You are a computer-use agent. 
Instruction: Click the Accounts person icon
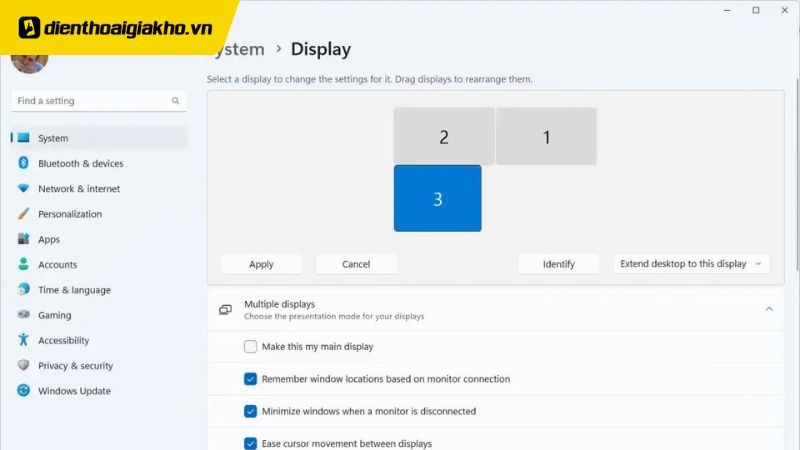[23, 264]
